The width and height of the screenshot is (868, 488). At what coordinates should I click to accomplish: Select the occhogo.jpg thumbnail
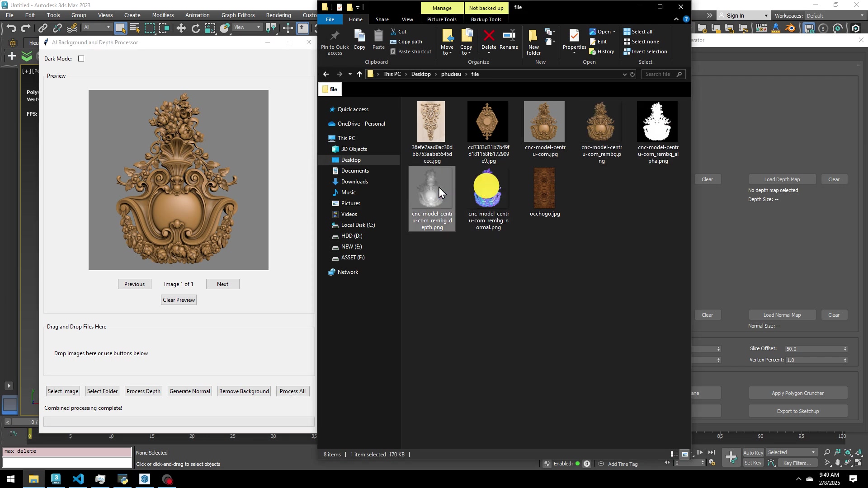[544, 188]
